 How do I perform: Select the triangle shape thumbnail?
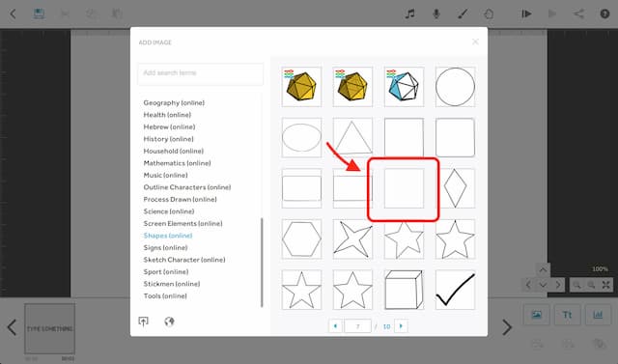pyautogui.click(x=352, y=137)
